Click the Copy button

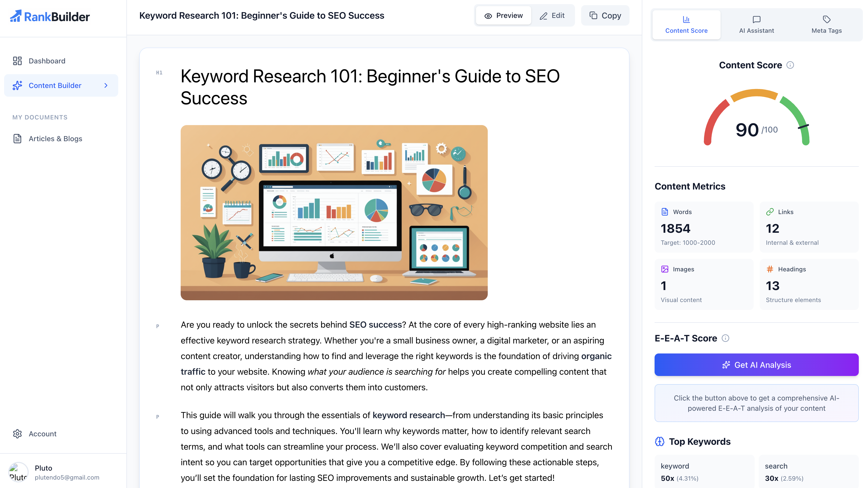[x=605, y=16]
